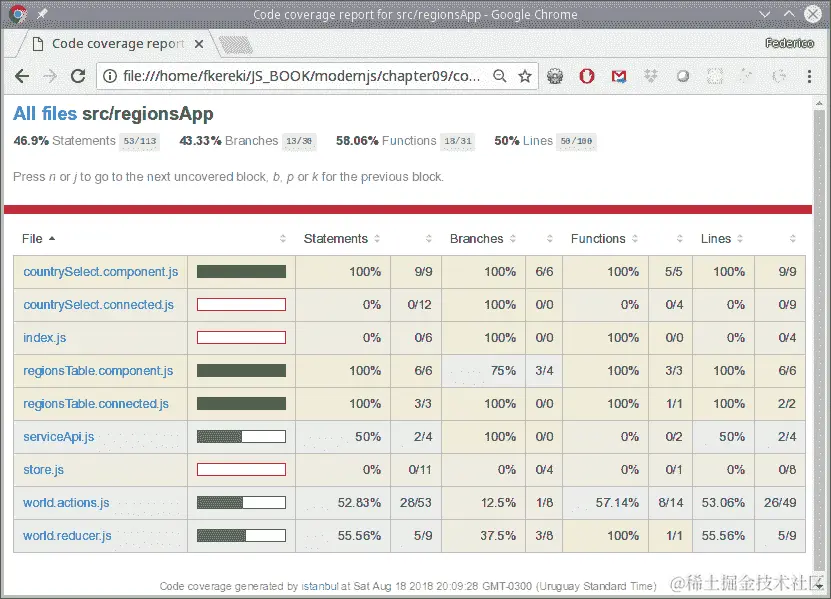831x599 pixels.
Task: Click the world.actions.js coverage progress bar
Action: [241, 503]
